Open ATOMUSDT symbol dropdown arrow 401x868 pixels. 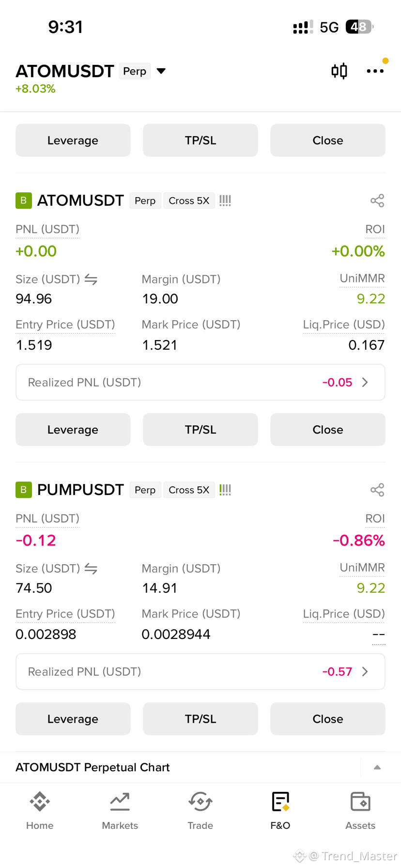point(161,71)
